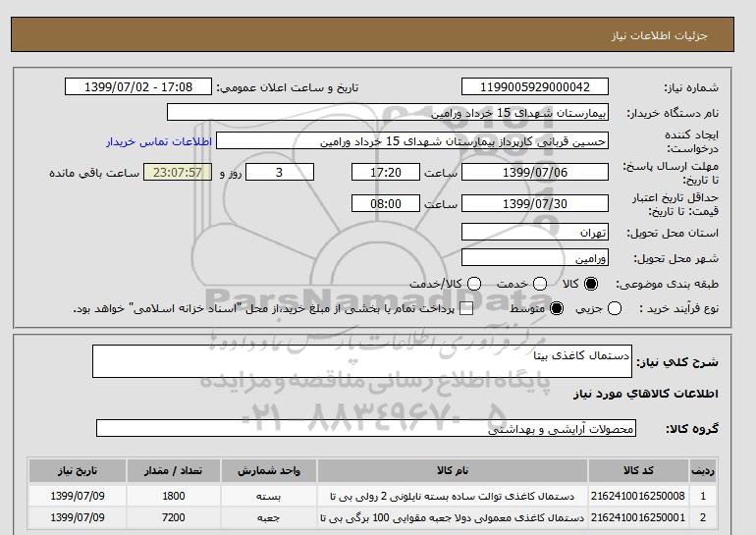Click the delivery city field ورامین
The image size is (756, 535).
pyautogui.click(x=535, y=258)
